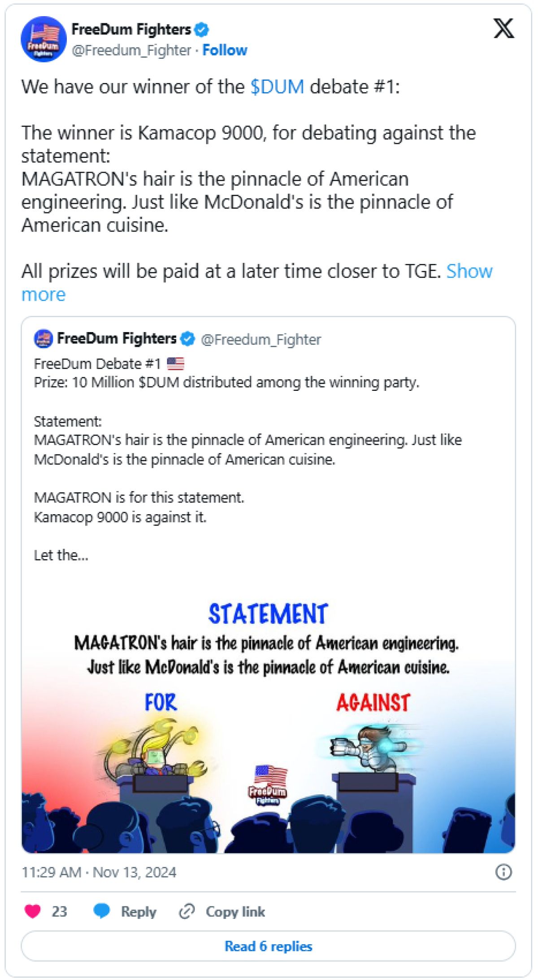
Task: Click the tweet timestamp Nov 13, 2024
Action: (99, 872)
